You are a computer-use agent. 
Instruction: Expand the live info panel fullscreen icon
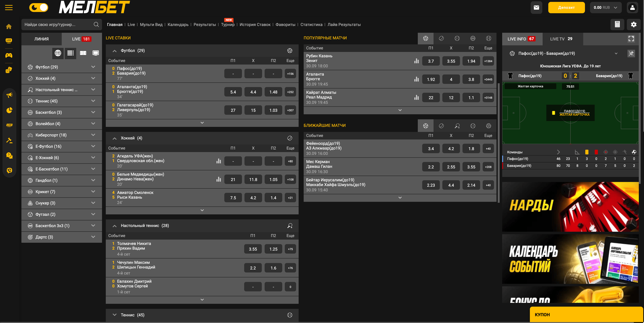(x=631, y=39)
